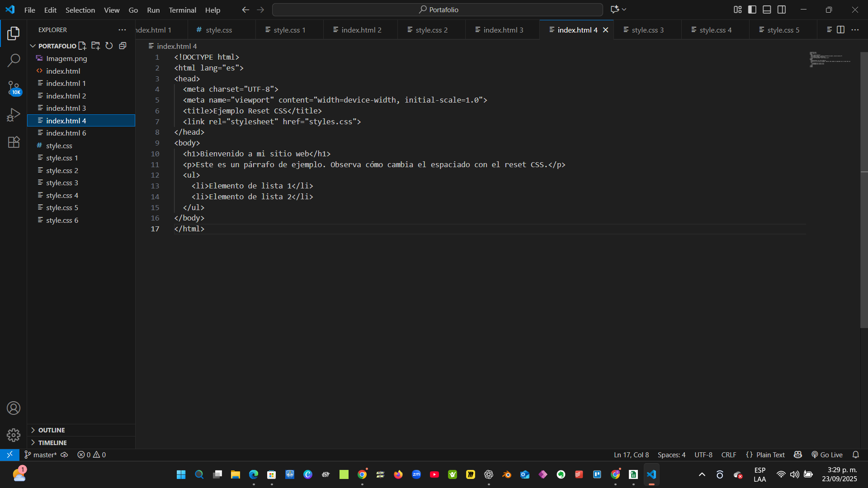Click the code minimap preview
Image resolution: width=868 pixels, height=488 pixels.
pyautogui.click(x=830, y=60)
